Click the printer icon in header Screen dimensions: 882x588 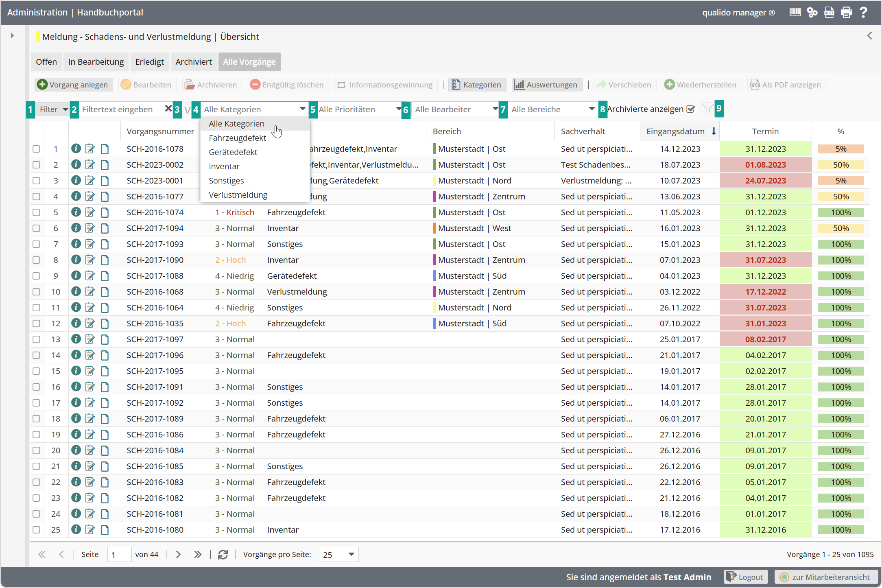click(846, 13)
